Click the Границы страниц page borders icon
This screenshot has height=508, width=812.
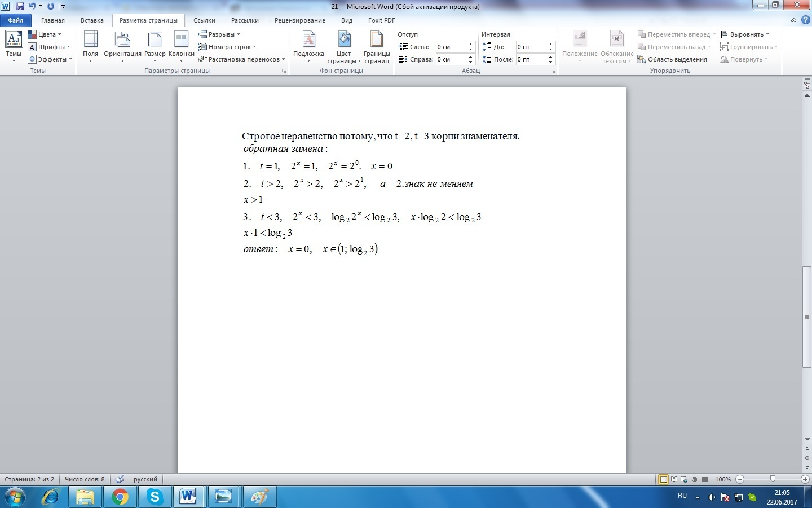377,40
